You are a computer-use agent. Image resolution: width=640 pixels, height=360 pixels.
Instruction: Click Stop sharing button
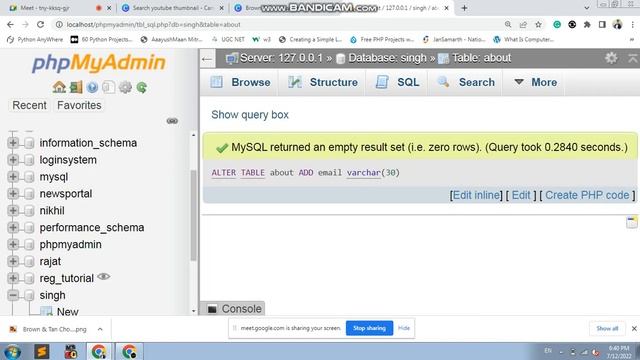(x=369, y=328)
